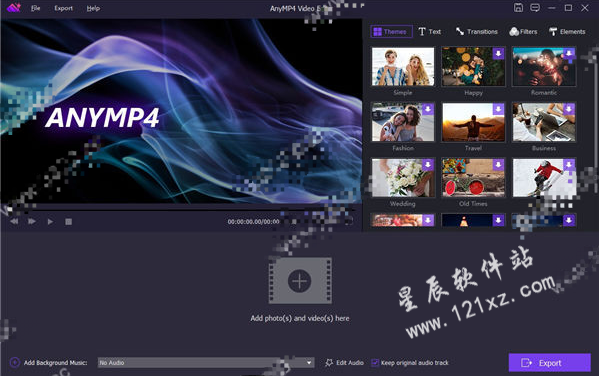Screen dimensions: 599x376
Task: Click the Edit Audio button
Action: [344, 363]
